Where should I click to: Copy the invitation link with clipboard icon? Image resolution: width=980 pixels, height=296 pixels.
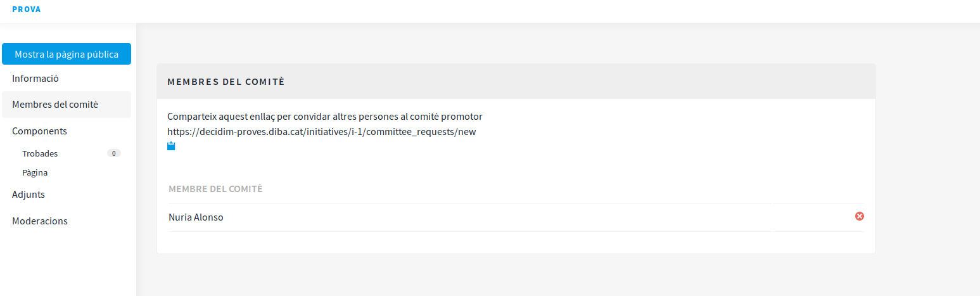[171, 146]
